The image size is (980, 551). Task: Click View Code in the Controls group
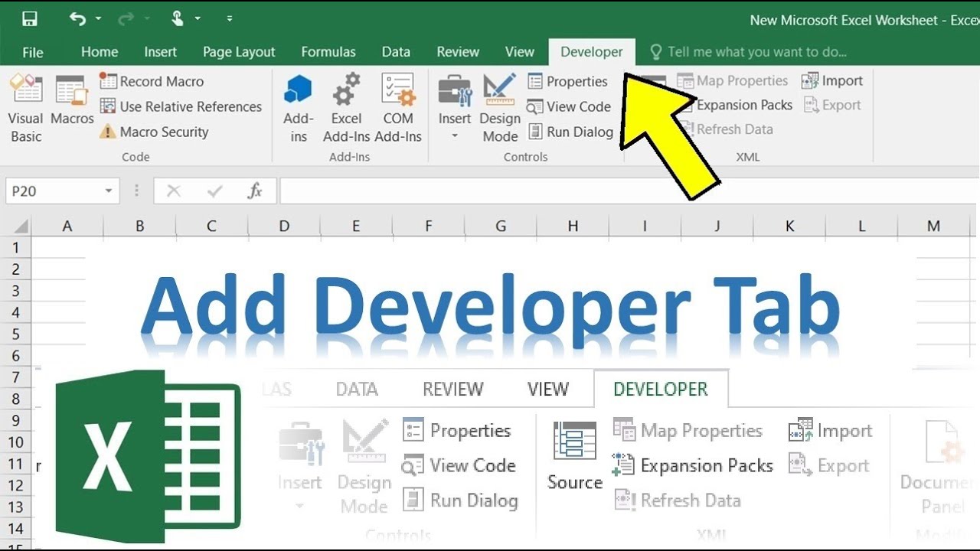(569, 106)
